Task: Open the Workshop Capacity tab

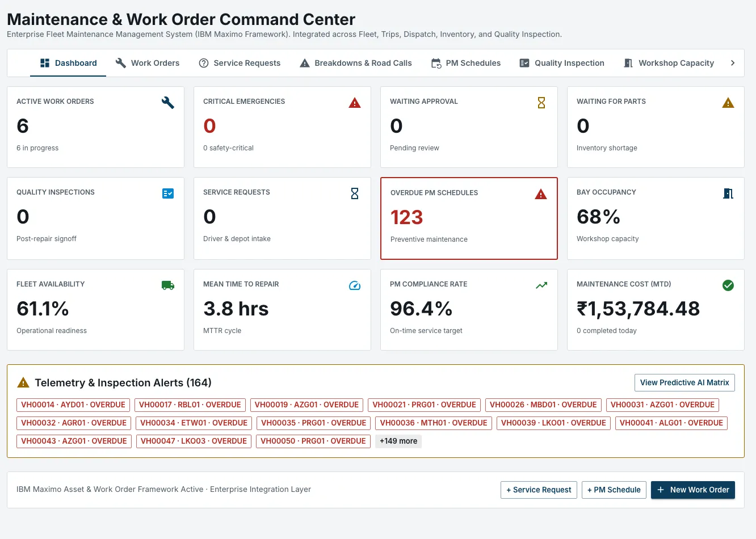Action: [x=669, y=63]
